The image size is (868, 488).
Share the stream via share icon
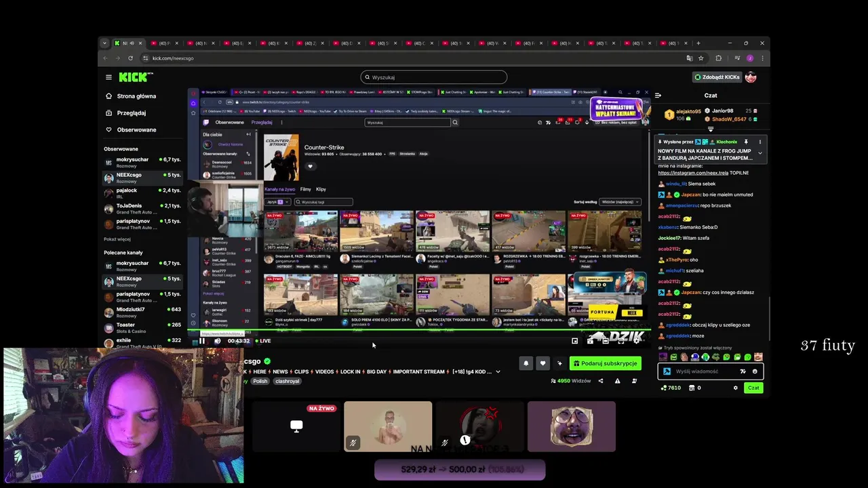point(601,381)
